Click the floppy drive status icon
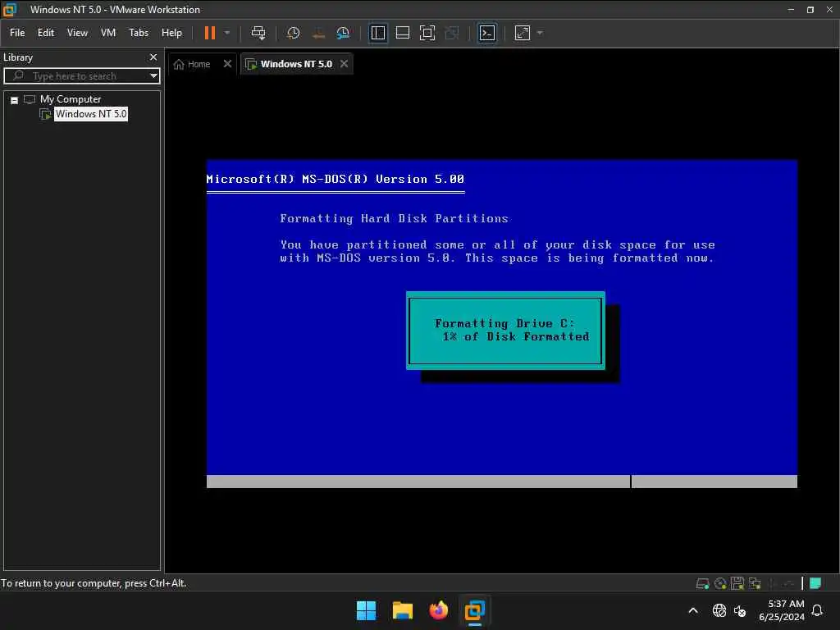The width and height of the screenshot is (840, 630). (x=737, y=583)
